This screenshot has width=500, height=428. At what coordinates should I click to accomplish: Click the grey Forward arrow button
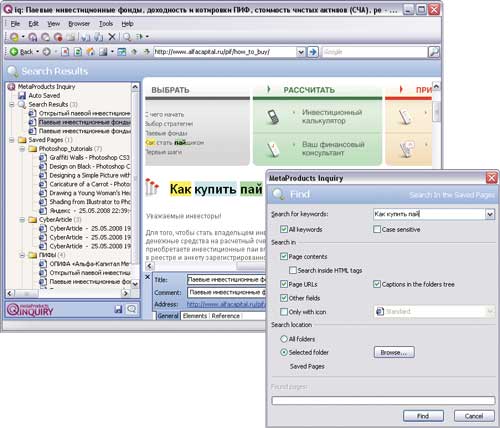pyautogui.click(x=47, y=52)
